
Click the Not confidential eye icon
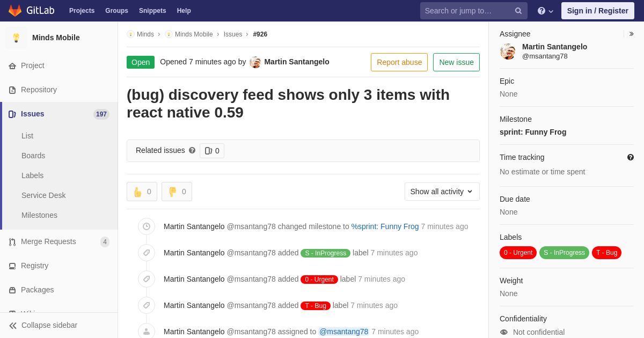(x=504, y=332)
